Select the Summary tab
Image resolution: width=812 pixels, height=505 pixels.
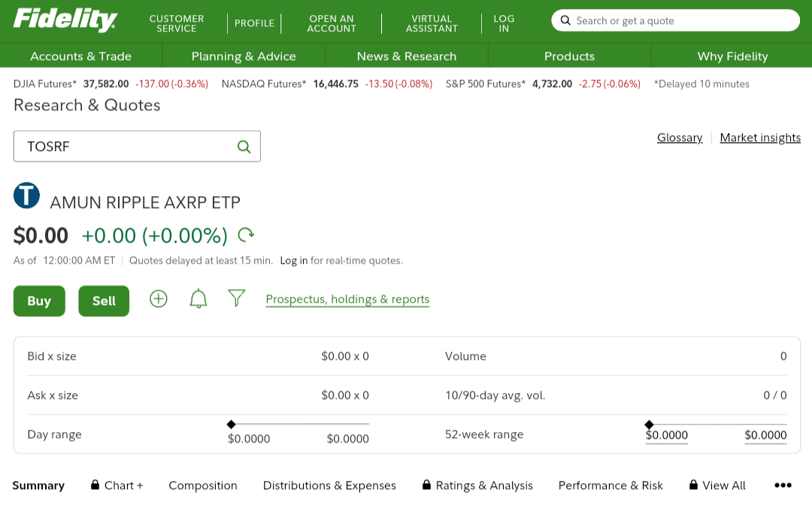(38, 485)
